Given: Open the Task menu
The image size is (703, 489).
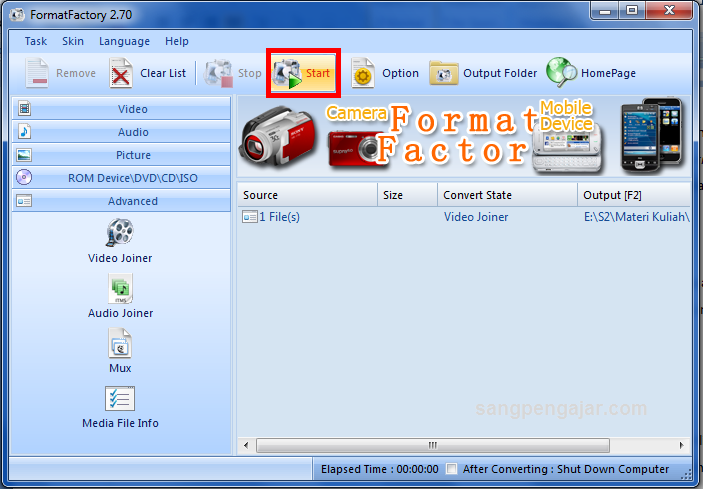Looking at the screenshot, I should pos(35,41).
